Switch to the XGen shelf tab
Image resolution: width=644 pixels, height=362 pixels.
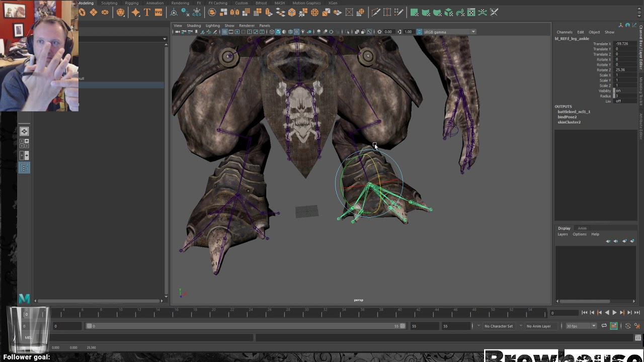coord(333,3)
